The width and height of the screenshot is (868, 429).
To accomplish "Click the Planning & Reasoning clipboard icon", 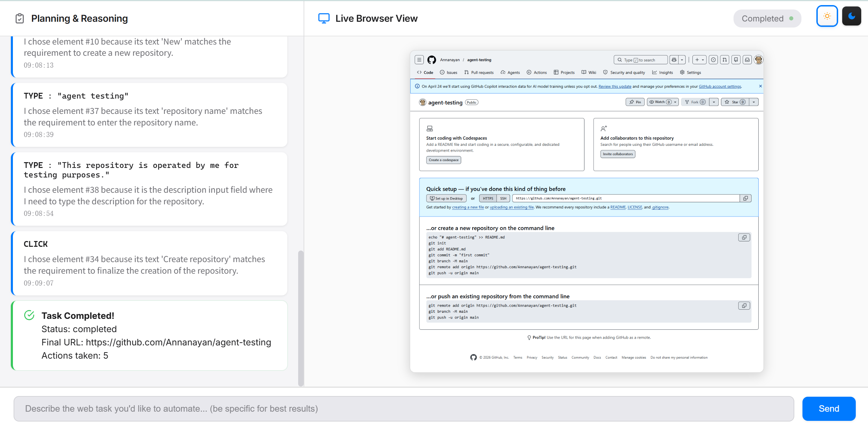I will [20, 18].
